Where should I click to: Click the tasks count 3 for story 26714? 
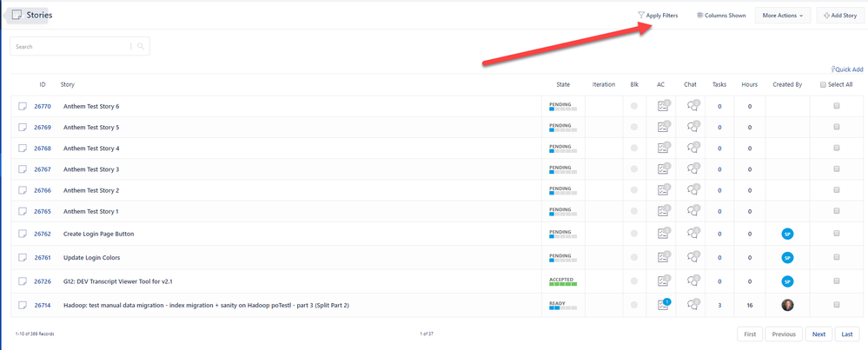coord(719,305)
